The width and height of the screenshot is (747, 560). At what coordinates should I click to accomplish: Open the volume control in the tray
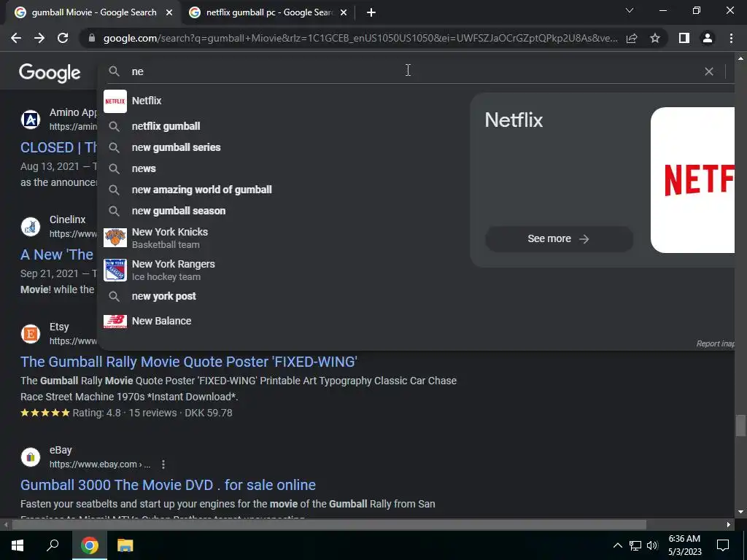pyautogui.click(x=652, y=545)
